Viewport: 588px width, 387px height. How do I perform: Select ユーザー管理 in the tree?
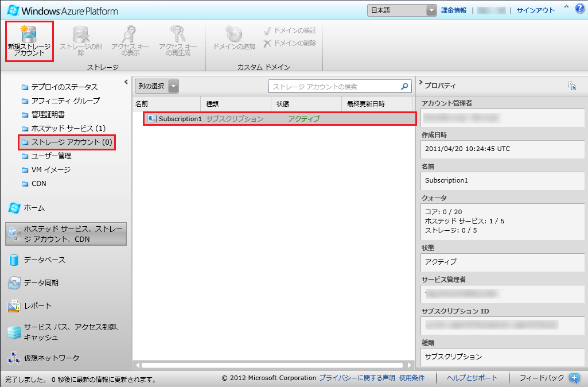click(46, 156)
